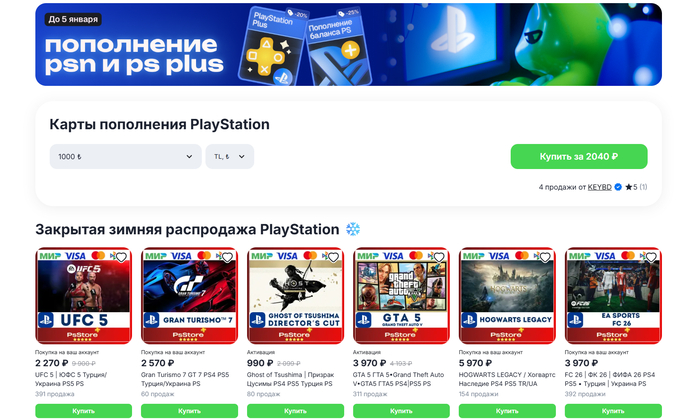Click Купить за 2040 ₽ button

579,157
